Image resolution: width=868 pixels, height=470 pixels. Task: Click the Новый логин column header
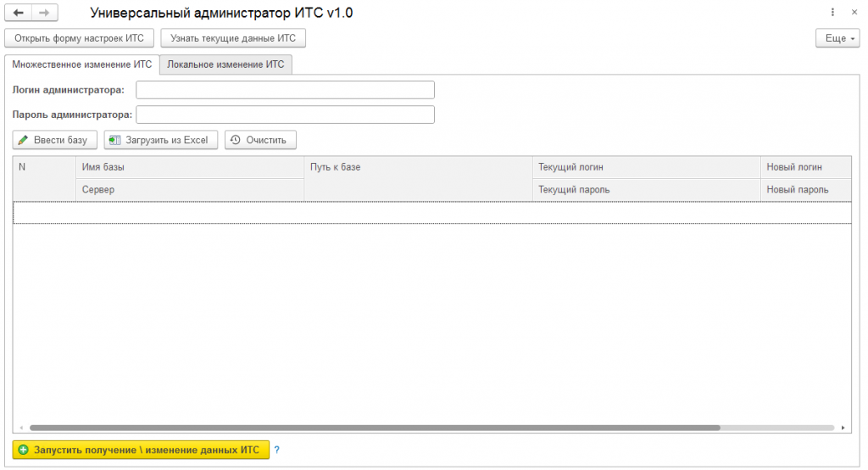(806, 167)
